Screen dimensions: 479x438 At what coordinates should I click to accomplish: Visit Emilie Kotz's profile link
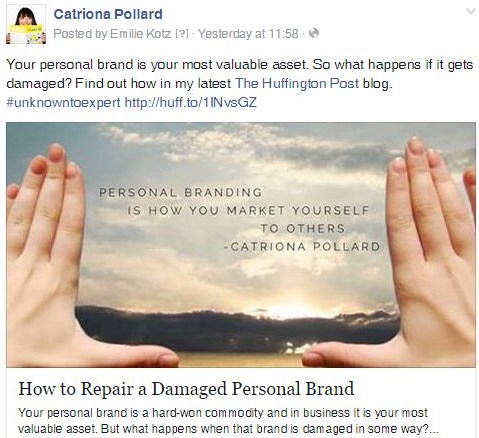click(141, 34)
